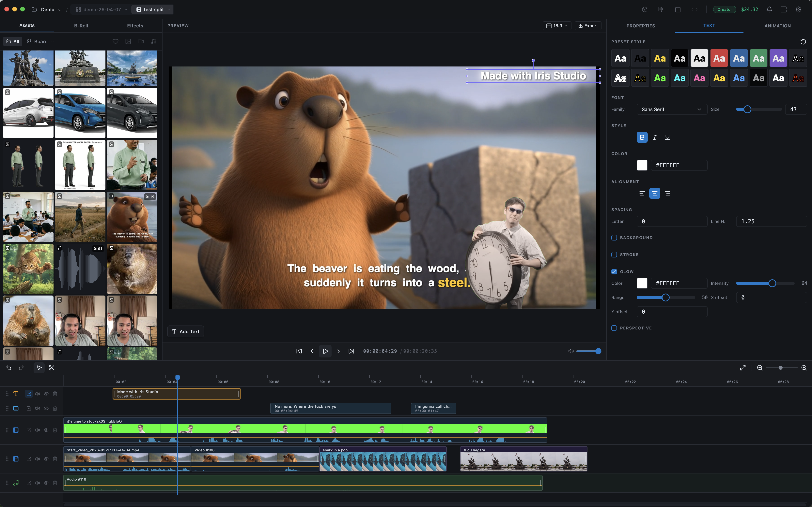The width and height of the screenshot is (812, 507).
Task: Open the Sans Serif font family dropdown
Action: (671, 109)
